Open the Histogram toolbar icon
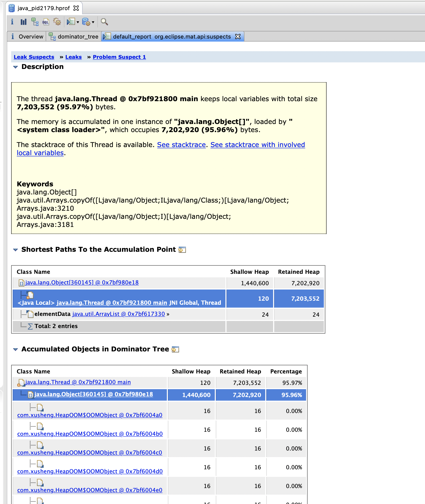 pos(24,22)
